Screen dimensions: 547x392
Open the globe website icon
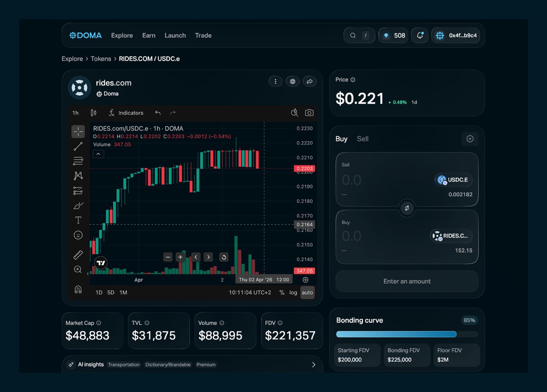click(293, 82)
